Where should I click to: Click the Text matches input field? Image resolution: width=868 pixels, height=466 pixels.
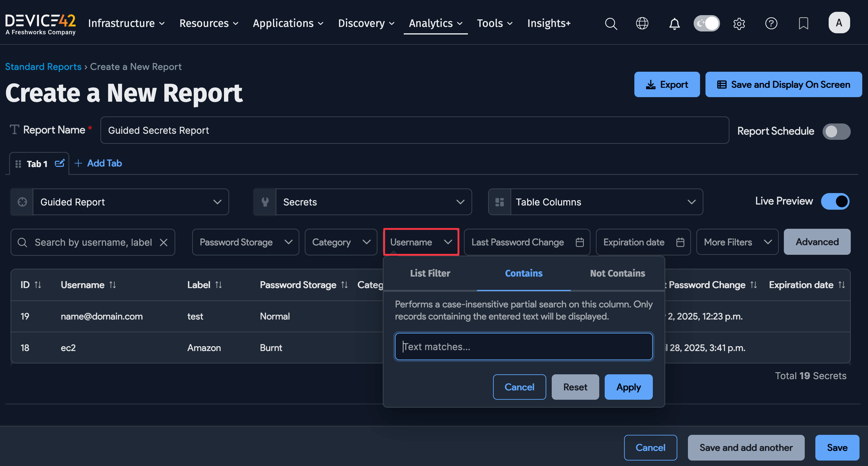pyautogui.click(x=524, y=347)
